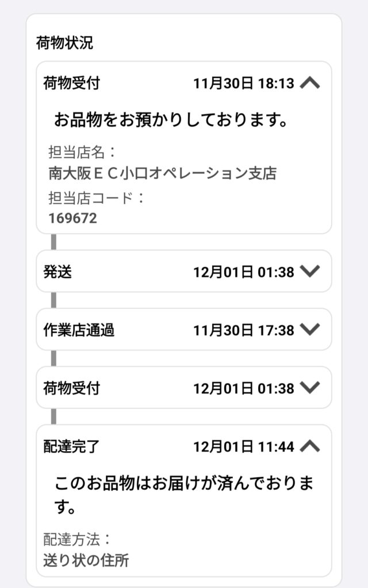Collapse the 荷物受付 11月30日 18:13 chevron
The image size is (368, 588).
310,83
